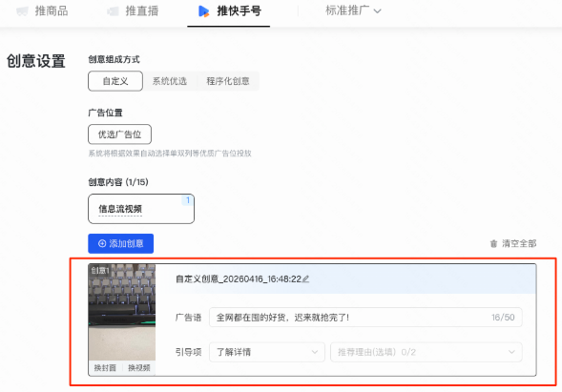Click the 创意设置 section title
Viewport: 562px width, 392px height.
36,61
